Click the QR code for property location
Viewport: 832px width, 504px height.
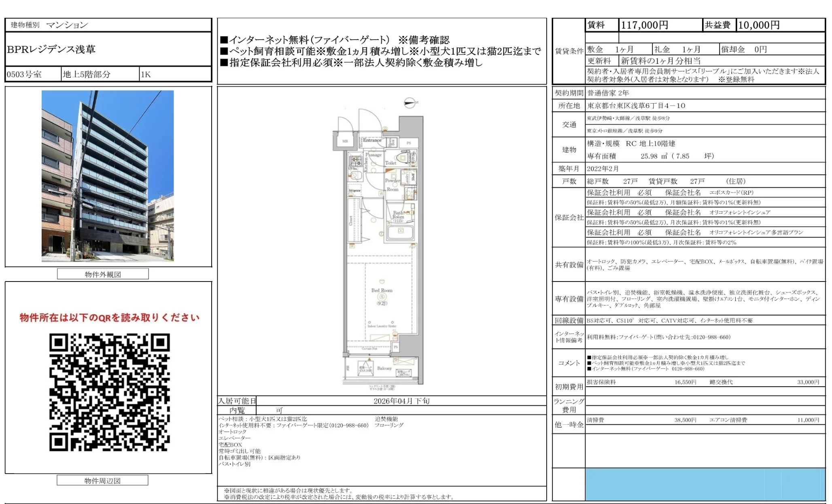tap(109, 392)
